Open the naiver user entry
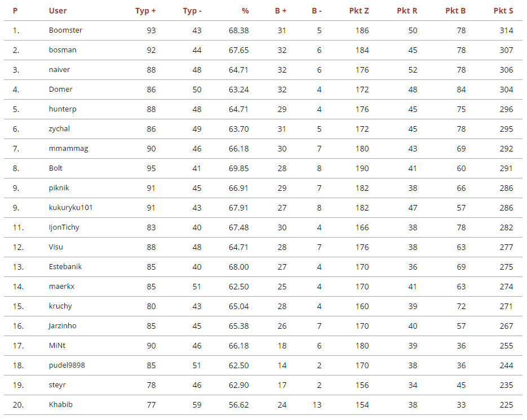This screenshot has height=420, width=527. click(x=59, y=70)
